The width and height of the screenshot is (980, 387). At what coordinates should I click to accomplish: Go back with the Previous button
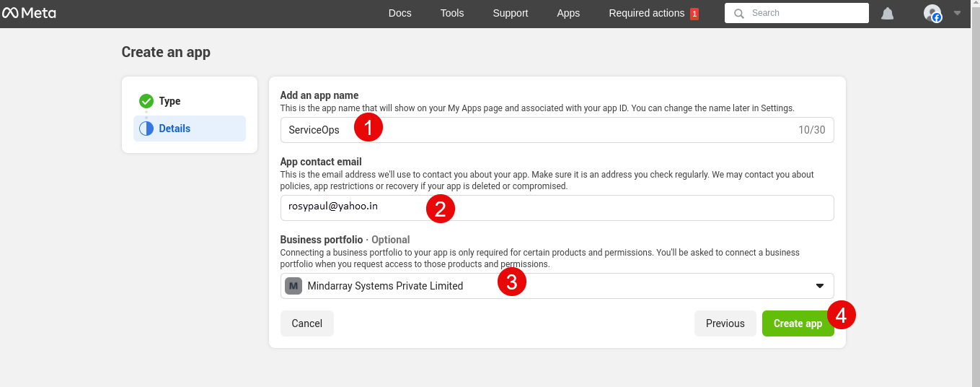click(x=725, y=323)
